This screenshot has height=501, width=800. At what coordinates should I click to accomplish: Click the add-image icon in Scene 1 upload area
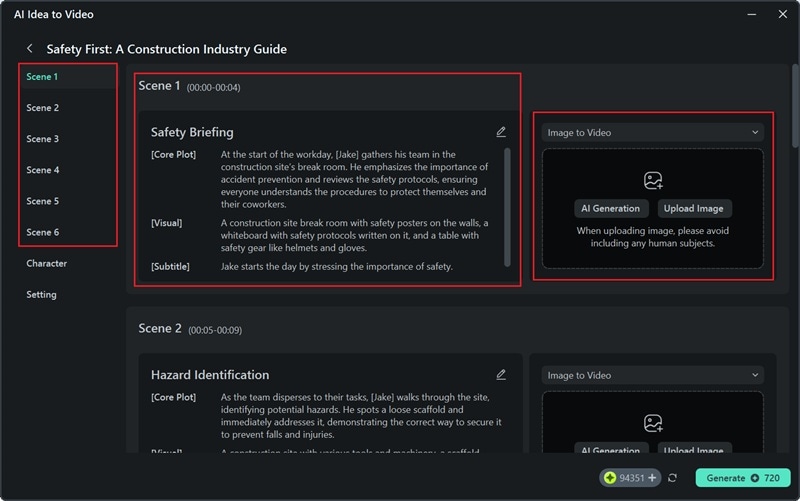[x=653, y=181]
